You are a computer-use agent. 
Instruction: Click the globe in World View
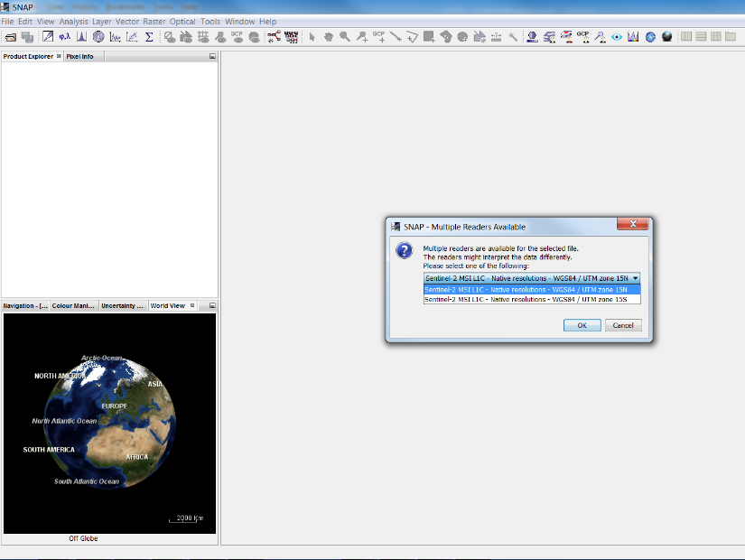pos(110,423)
